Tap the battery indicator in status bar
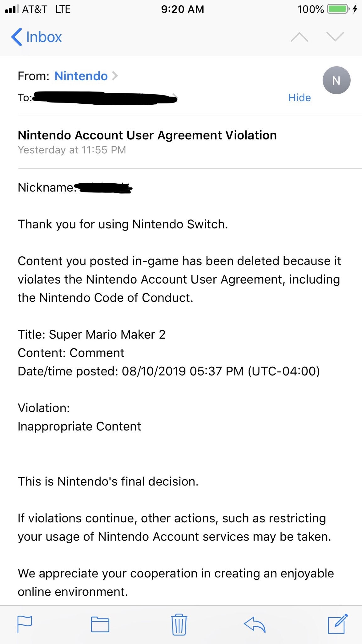Screen dimensions: 362x644 (x=337, y=9)
